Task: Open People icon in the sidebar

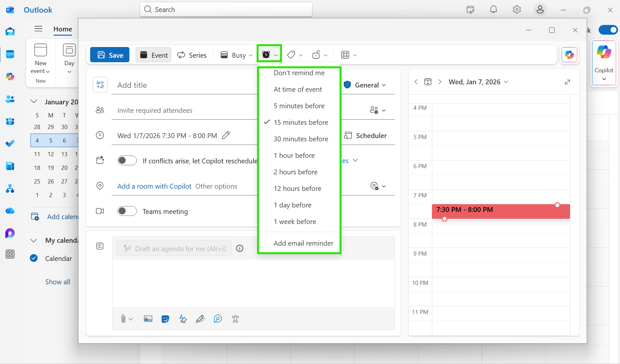Action: [x=10, y=99]
